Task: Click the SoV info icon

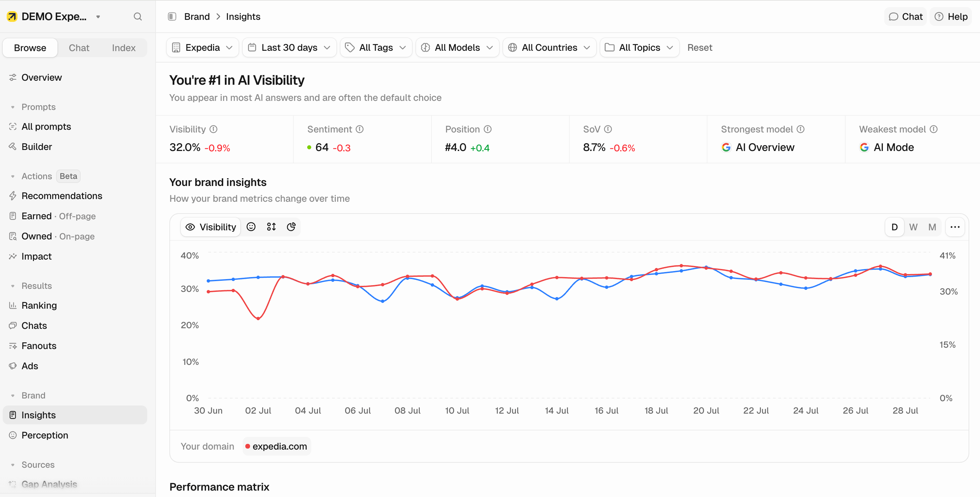Action: pyautogui.click(x=608, y=129)
